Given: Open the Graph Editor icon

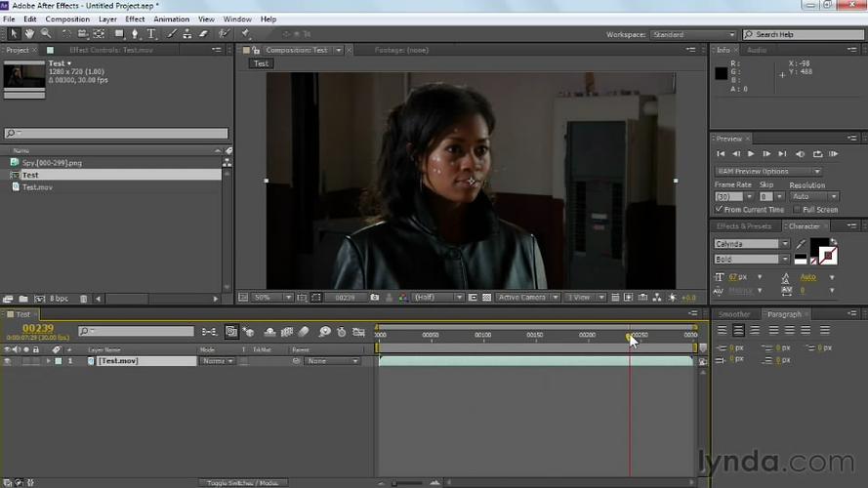Looking at the screenshot, I should [358, 332].
